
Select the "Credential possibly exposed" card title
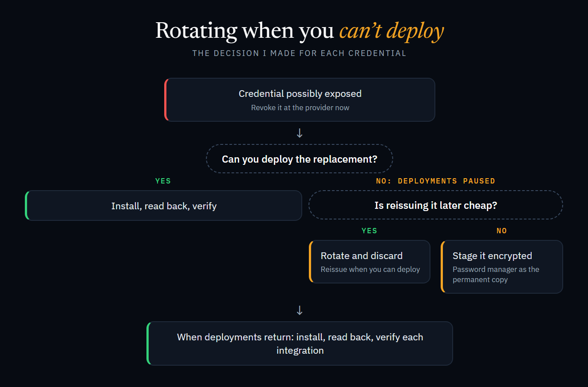click(x=300, y=94)
